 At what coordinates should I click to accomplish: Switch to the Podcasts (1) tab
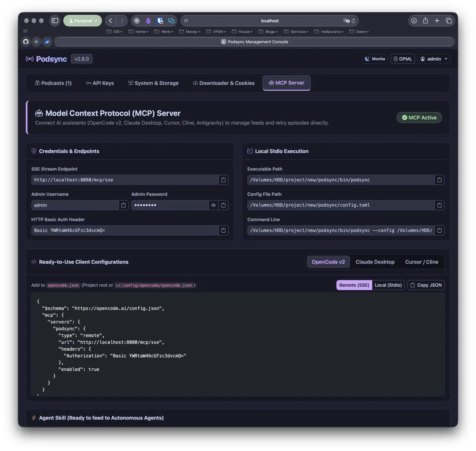click(53, 83)
